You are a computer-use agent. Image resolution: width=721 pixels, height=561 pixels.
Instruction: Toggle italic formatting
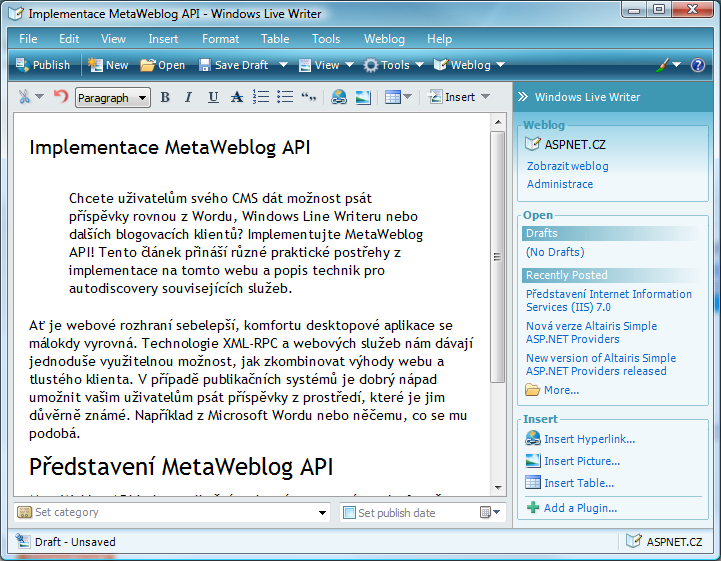point(188,97)
